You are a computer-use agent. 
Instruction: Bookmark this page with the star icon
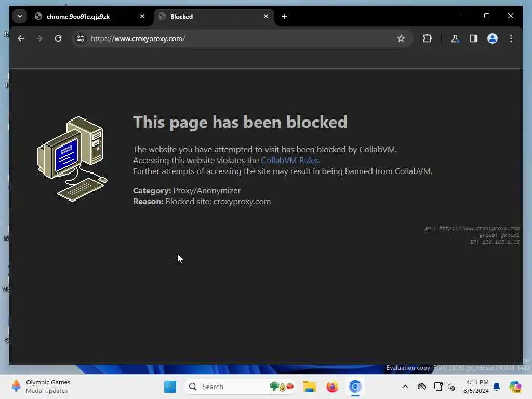click(x=401, y=38)
